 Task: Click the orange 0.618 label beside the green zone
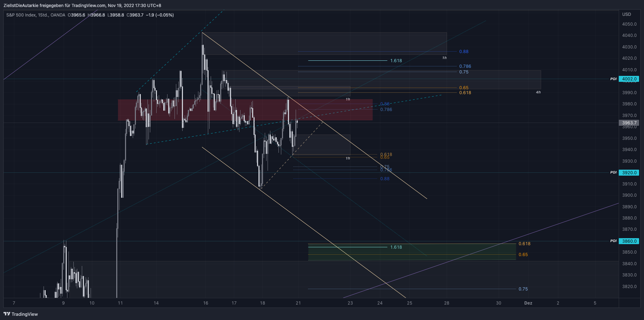(525, 244)
